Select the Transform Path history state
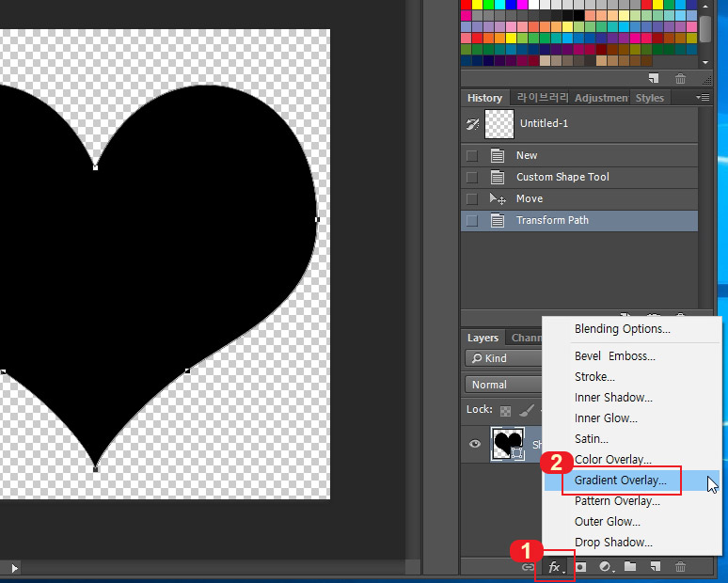The image size is (728, 583). click(579, 221)
